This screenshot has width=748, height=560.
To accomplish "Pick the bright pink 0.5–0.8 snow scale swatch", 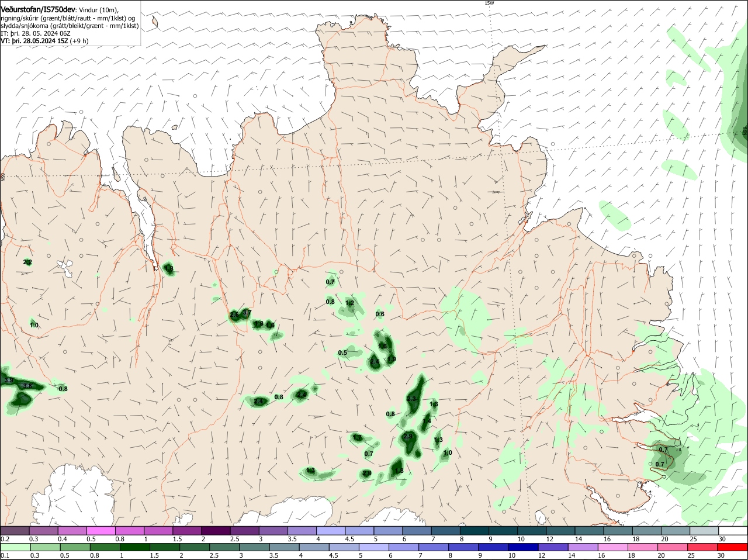I will tap(101, 531).
